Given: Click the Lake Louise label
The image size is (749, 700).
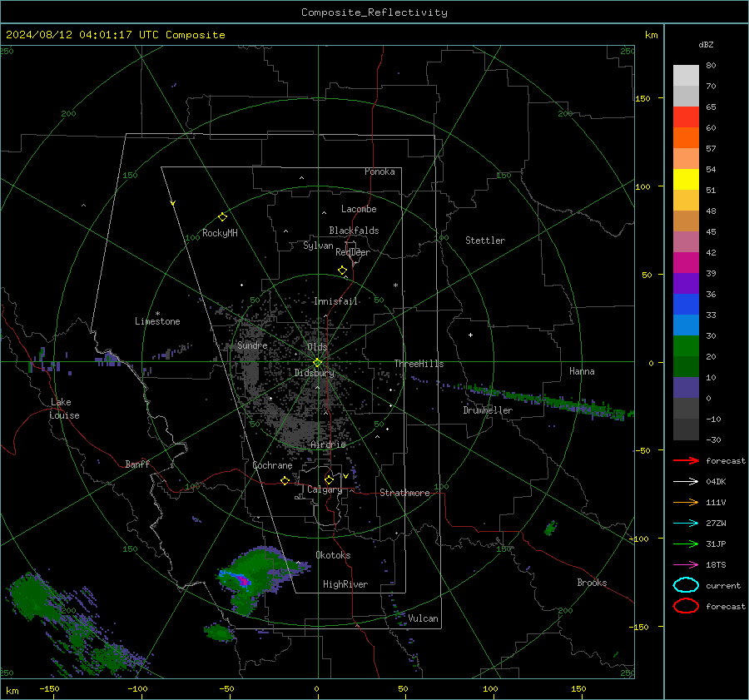Looking at the screenshot, I should coord(64,409).
